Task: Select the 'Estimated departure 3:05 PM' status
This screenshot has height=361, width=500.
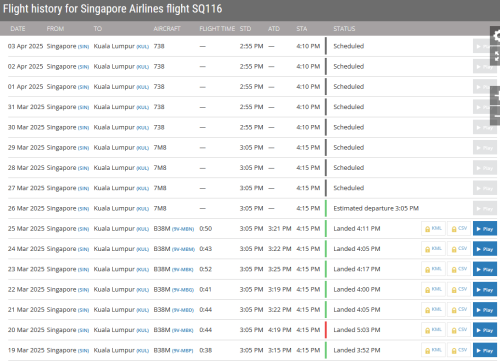Action: (376, 208)
